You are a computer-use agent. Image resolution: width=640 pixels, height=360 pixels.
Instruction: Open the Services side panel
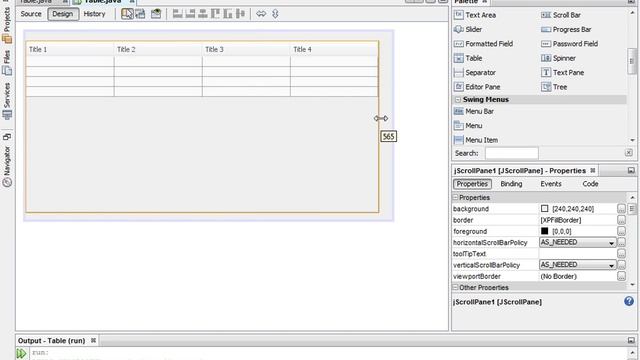tap(7, 100)
